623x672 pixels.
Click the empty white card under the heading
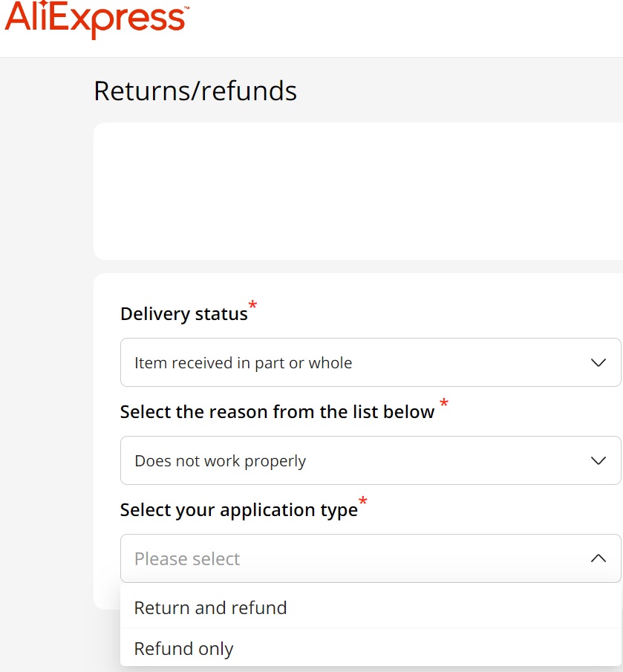(x=358, y=191)
